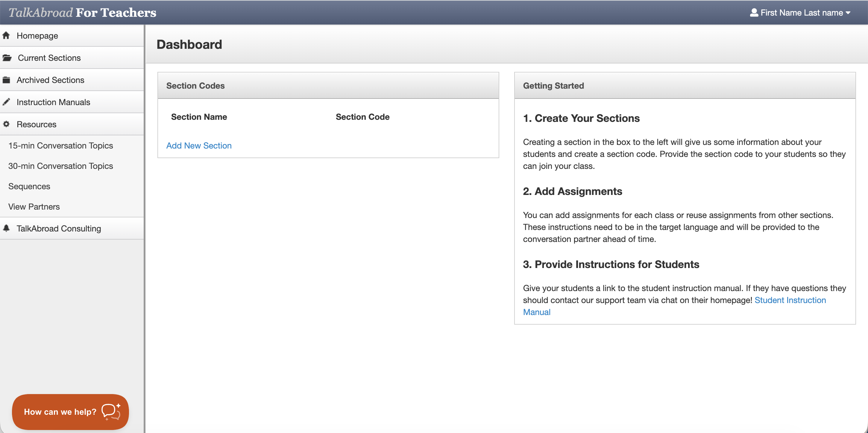Click the Section Code column header
Screen dimensions: 868x433
[x=362, y=117]
